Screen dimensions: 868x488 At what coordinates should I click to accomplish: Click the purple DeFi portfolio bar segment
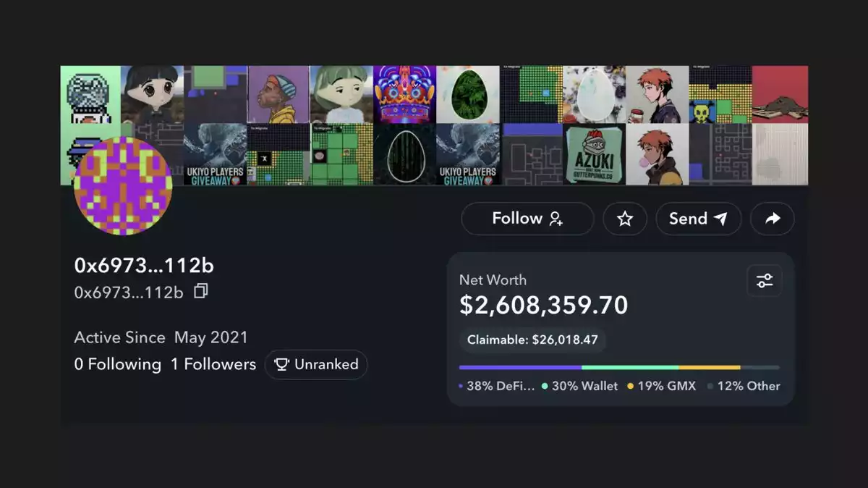(x=519, y=368)
